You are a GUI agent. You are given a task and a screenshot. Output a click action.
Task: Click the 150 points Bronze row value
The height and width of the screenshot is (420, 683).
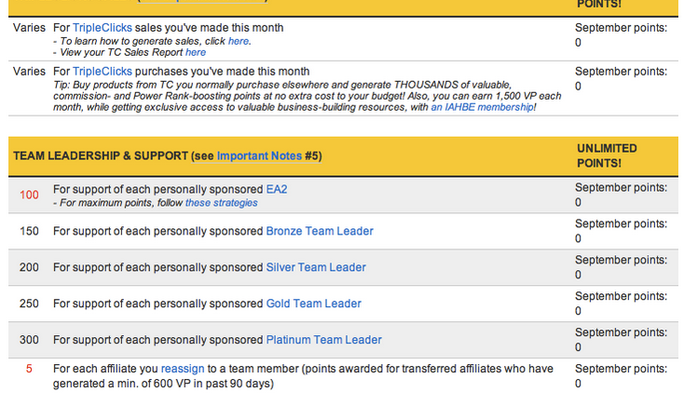(29, 231)
